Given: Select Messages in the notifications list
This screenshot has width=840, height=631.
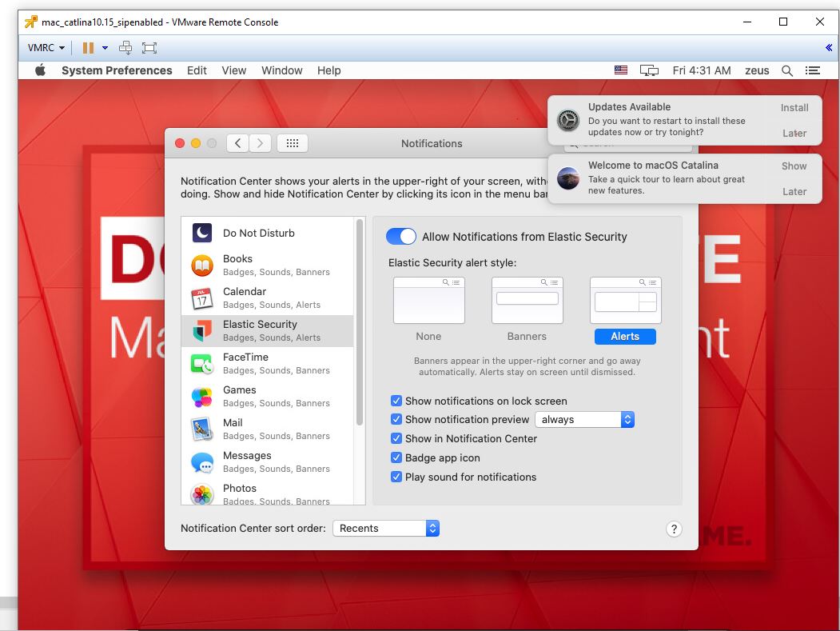Looking at the screenshot, I should coord(247,461).
